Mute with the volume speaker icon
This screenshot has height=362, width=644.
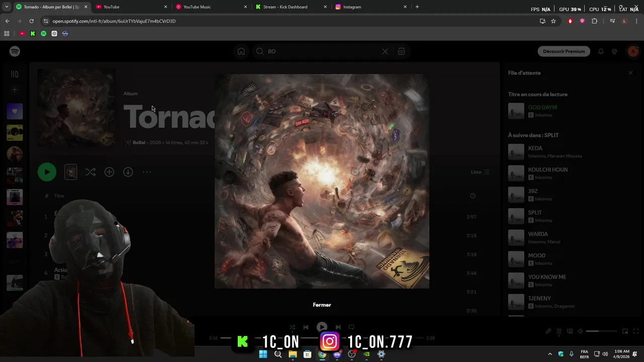click(581, 331)
